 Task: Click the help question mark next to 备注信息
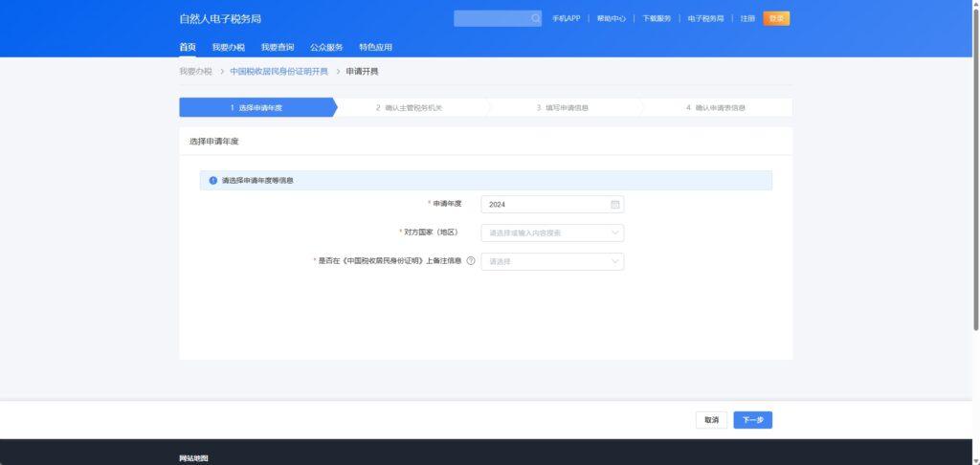(471, 261)
